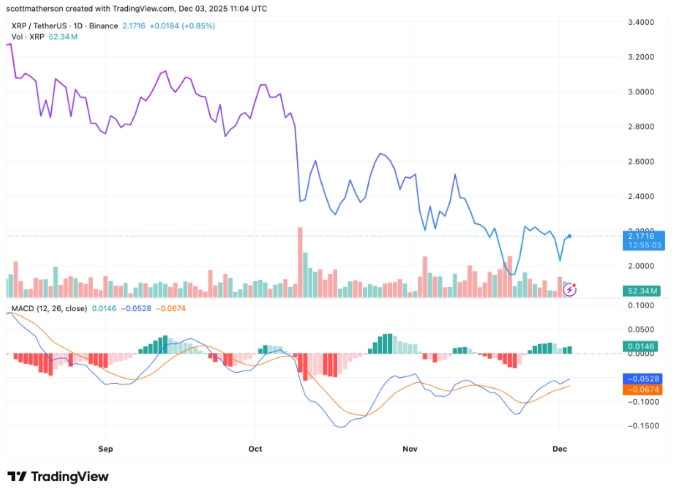Click the purple lightning bolt event icon
Viewport: 685px width, 490px height.
tap(570, 289)
